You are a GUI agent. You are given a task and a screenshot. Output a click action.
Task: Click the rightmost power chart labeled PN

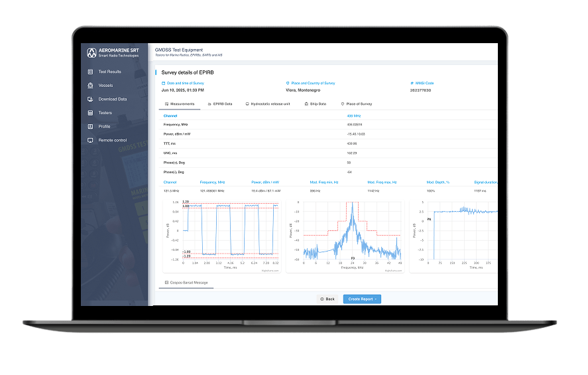click(x=453, y=236)
